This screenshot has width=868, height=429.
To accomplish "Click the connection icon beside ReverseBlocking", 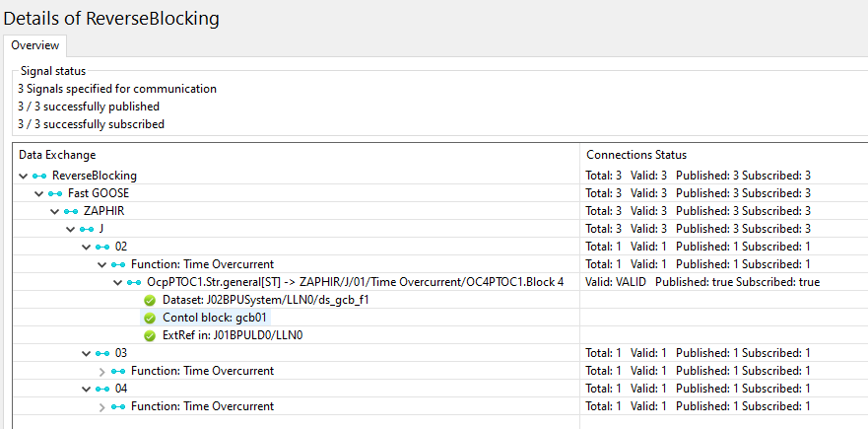I will (39, 176).
